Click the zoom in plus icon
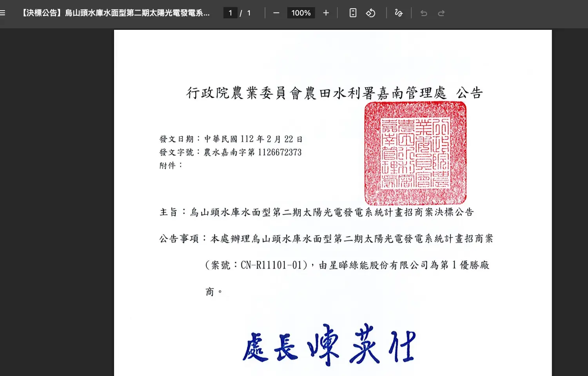The image size is (588, 376). (x=326, y=13)
